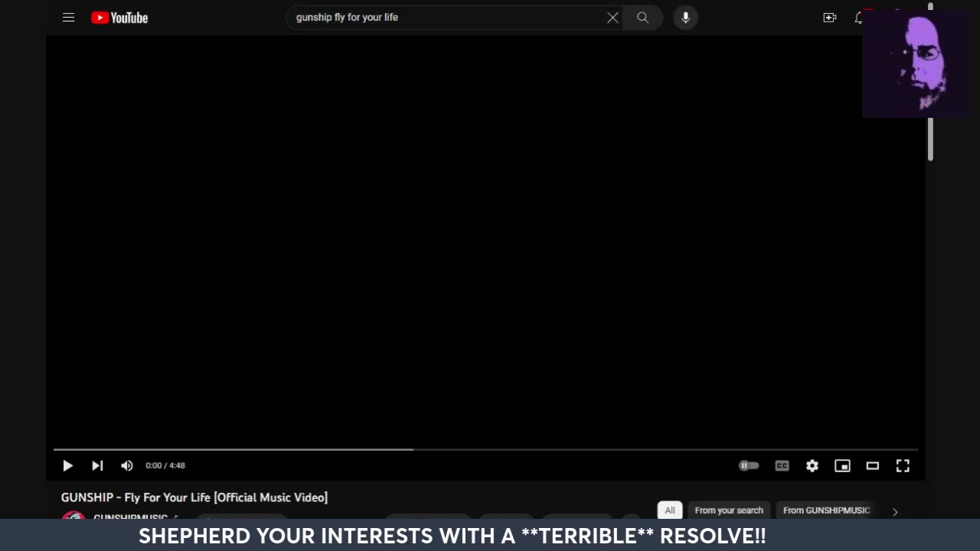
Task: Select the 'All' filter chip
Action: coord(670,510)
